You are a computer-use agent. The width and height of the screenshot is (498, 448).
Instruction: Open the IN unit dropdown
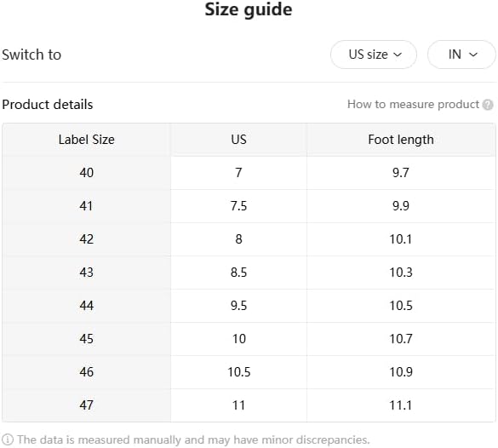pyautogui.click(x=461, y=55)
